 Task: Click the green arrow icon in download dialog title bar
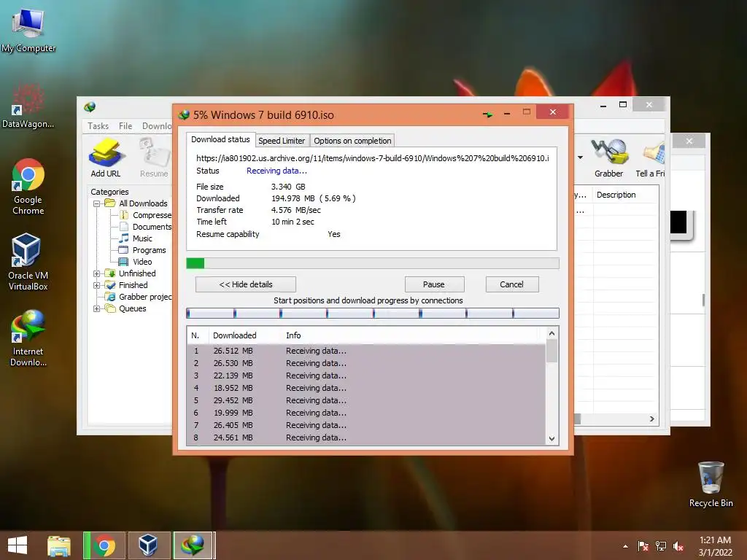[488, 114]
